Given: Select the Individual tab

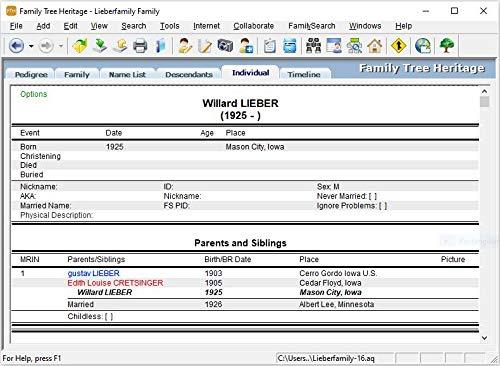Looking at the screenshot, I should pyautogui.click(x=250, y=73).
